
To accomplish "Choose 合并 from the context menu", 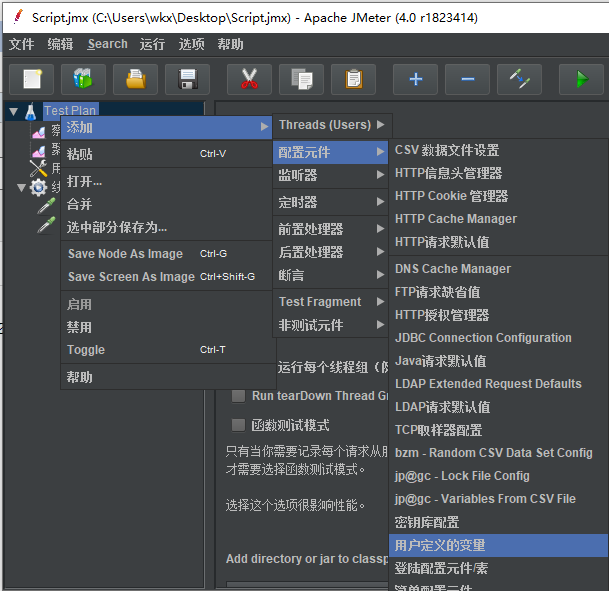I will point(168,204).
